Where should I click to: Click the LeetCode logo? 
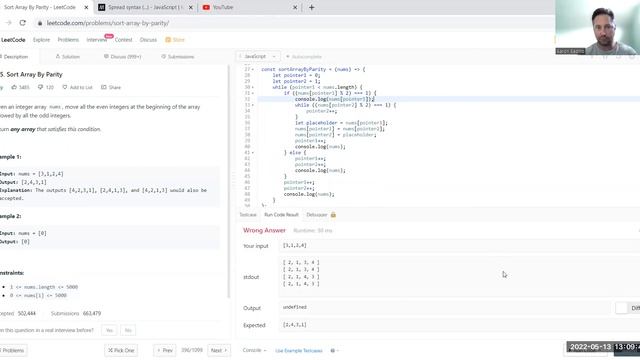tap(13, 40)
